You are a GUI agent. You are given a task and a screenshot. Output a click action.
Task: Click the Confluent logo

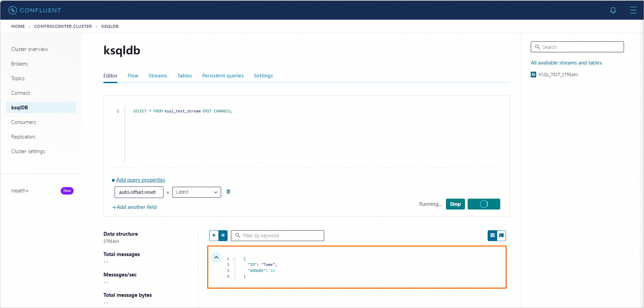[x=35, y=10]
